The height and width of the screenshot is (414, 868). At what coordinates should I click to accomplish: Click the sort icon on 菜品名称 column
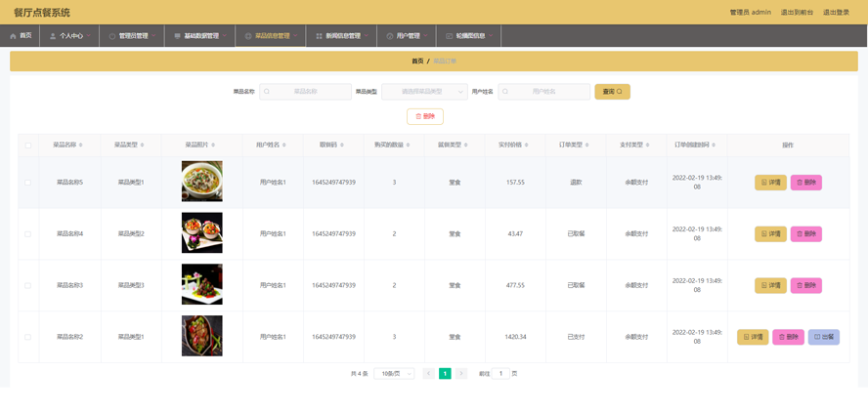click(x=81, y=145)
